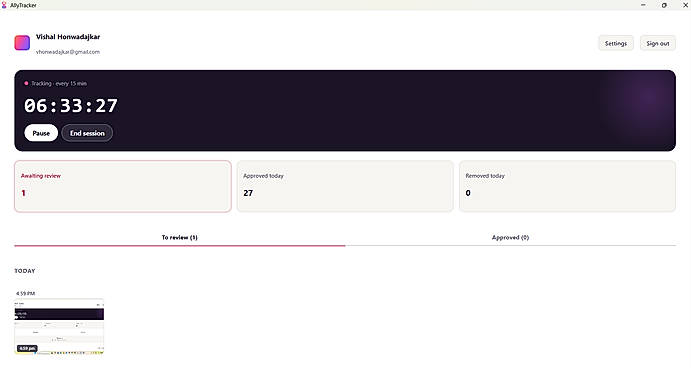691x368 pixels.
Task: Pause the tracking timer
Action: tap(41, 133)
